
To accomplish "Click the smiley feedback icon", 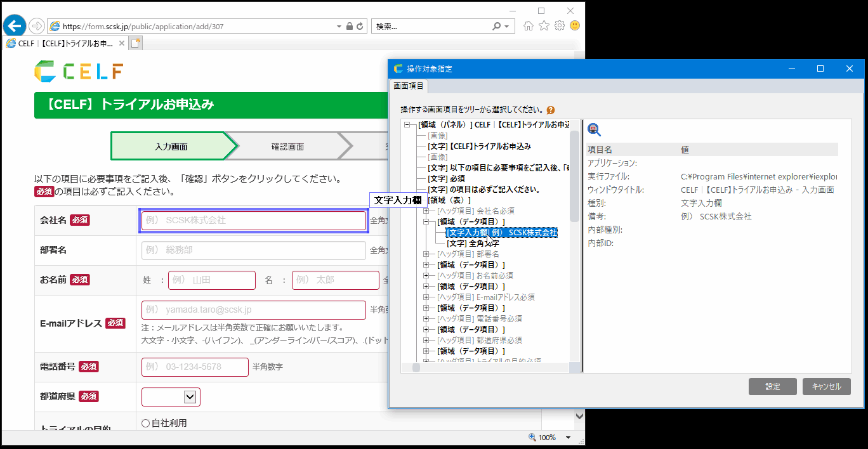I will click(x=575, y=26).
